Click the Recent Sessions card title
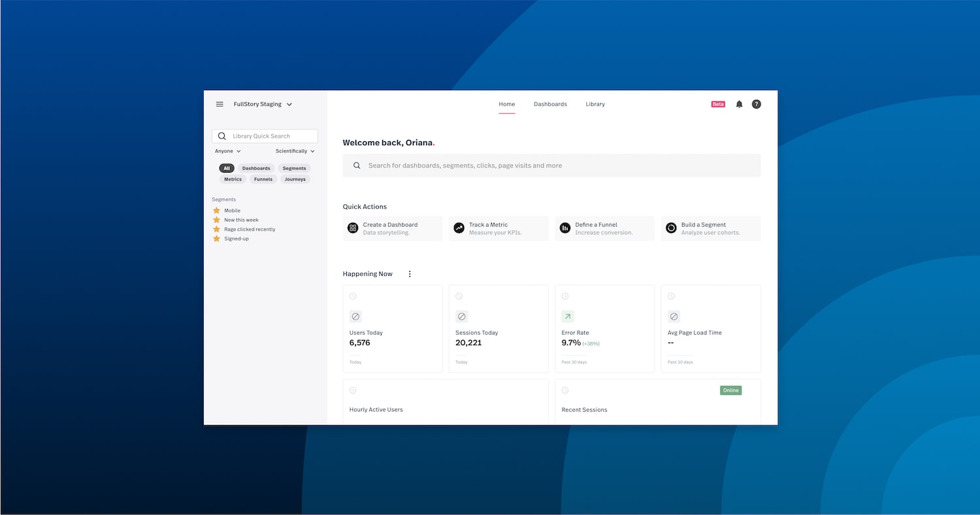Viewport: 980px width, 515px height. [x=584, y=410]
